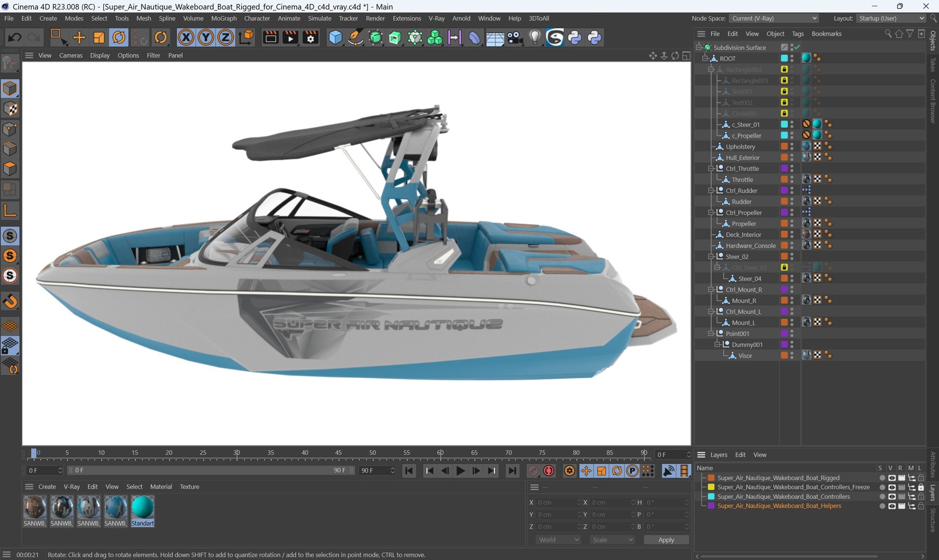Open the Layout dropdown
Viewport: 939px width, 560px height.
tap(890, 18)
